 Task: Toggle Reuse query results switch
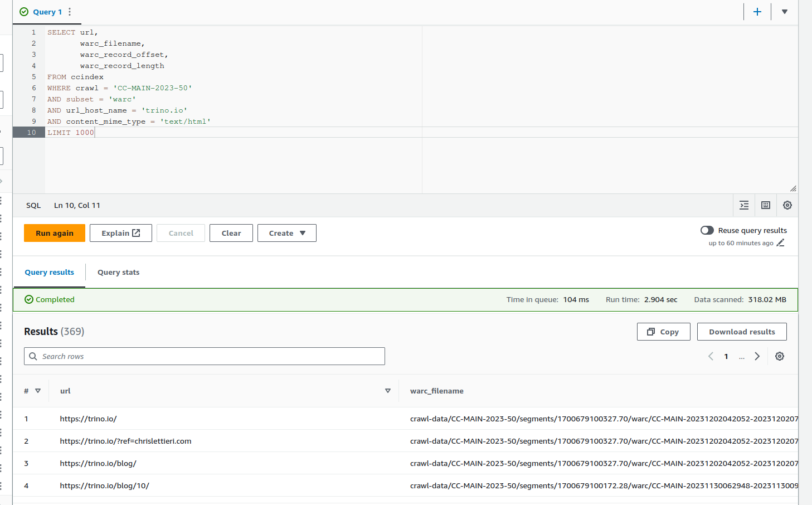(707, 230)
